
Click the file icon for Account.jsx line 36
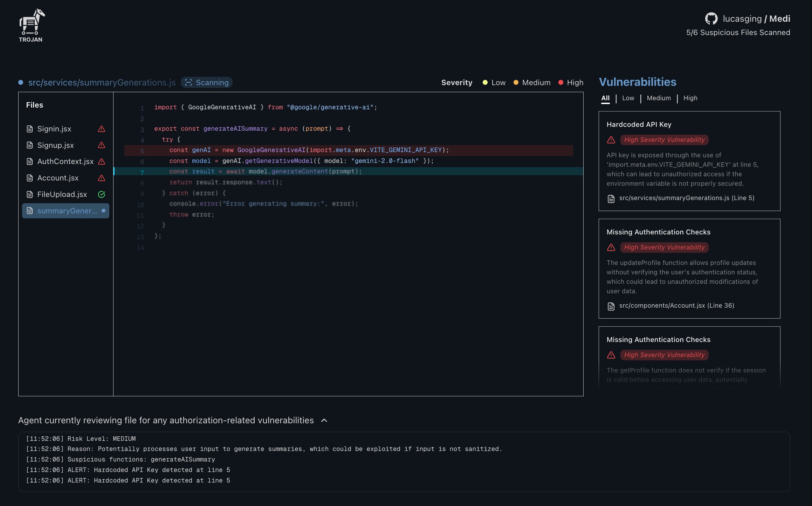tap(611, 306)
